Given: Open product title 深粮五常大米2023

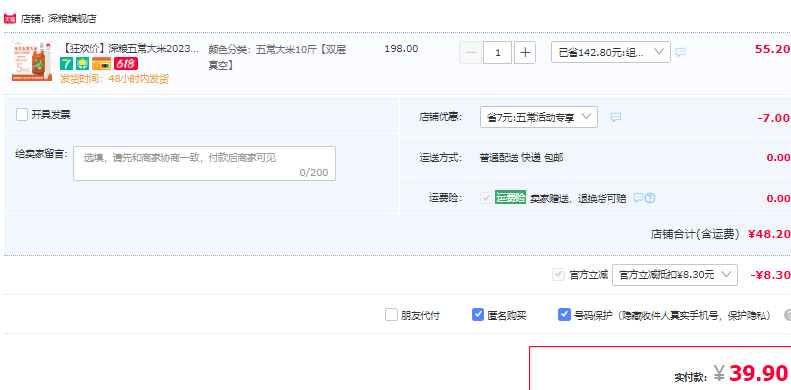Looking at the screenshot, I should (x=129, y=49).
